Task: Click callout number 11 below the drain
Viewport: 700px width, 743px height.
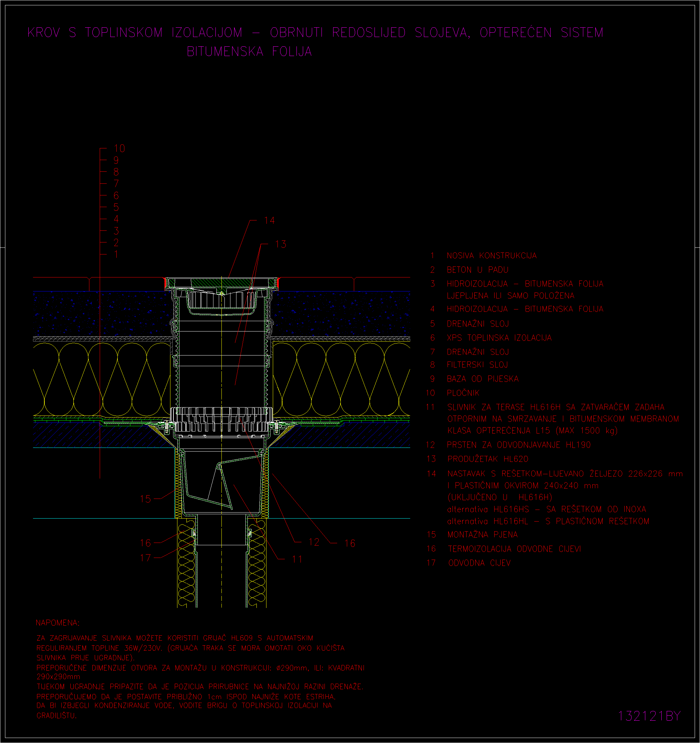Action: click(x=297, y=560)
